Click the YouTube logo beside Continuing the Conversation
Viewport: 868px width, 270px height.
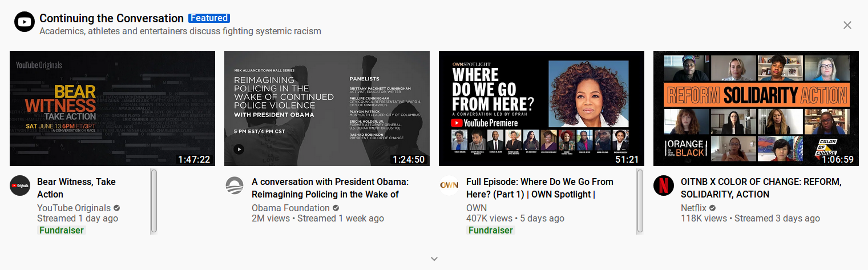[x=25, y=22]
